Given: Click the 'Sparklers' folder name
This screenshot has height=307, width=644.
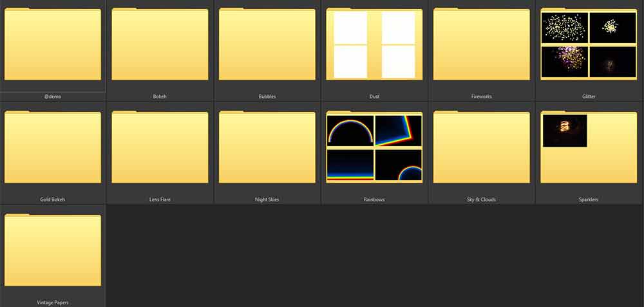Looking at the screenshot, I should click(589, 200).
